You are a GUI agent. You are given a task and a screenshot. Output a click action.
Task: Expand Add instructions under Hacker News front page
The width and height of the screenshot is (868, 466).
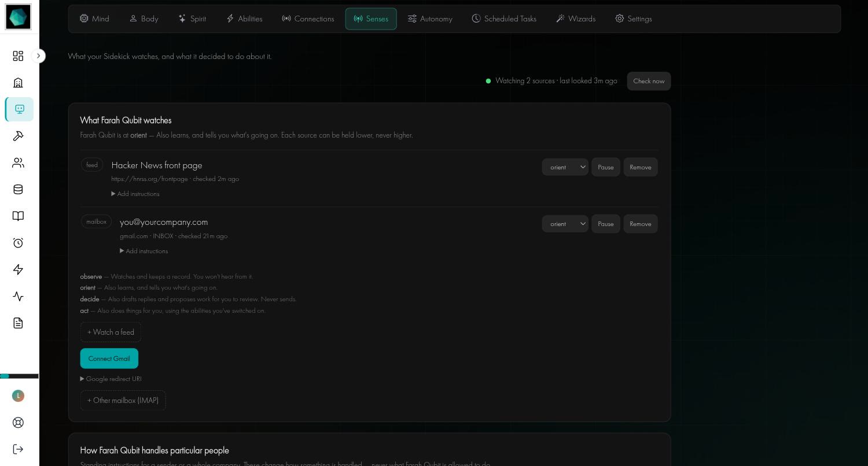(x=135, y=194)
